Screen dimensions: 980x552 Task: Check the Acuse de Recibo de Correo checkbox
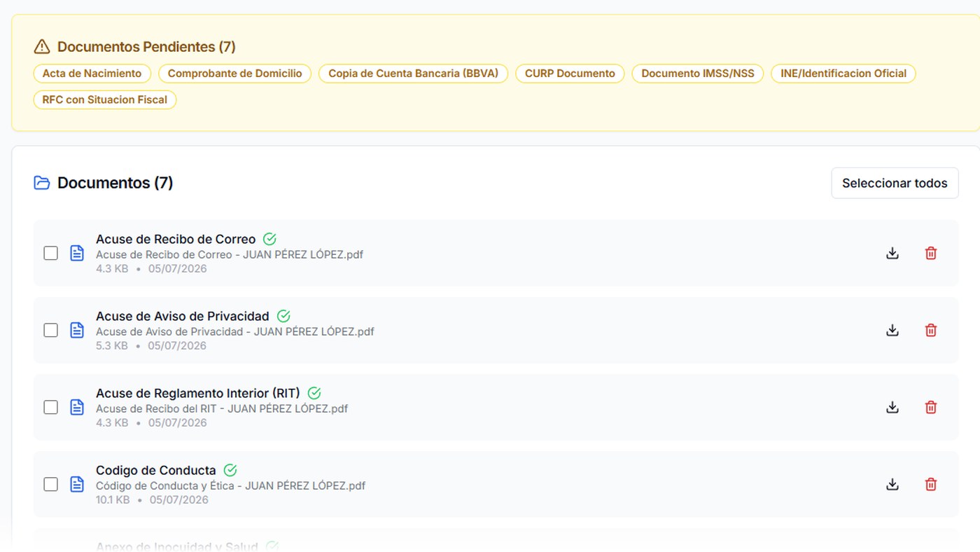point(50,254)
